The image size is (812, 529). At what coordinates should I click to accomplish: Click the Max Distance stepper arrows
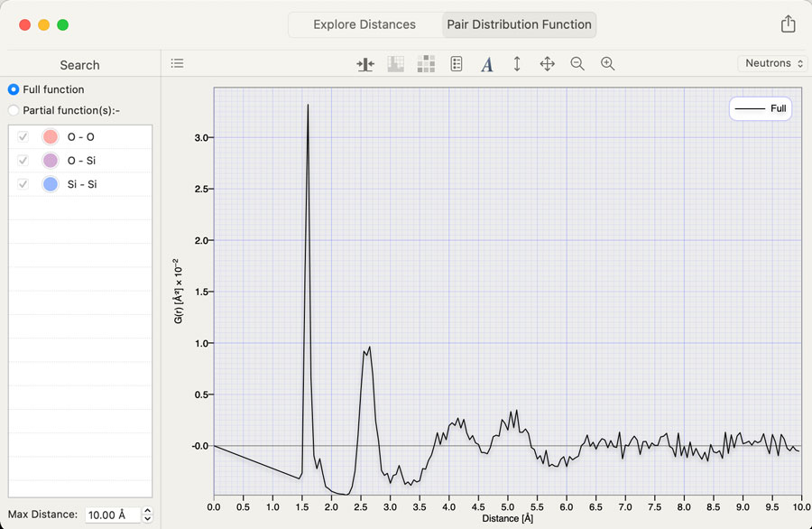pos(148,515)
